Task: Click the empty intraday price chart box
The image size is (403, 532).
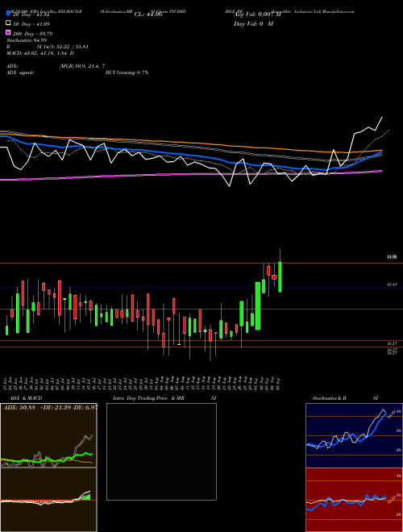Action: (x=161, y=451)
